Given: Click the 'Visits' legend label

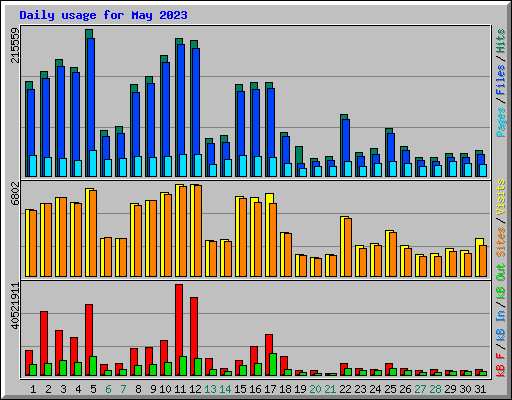Looking at the screenshot, I should 500,197.
